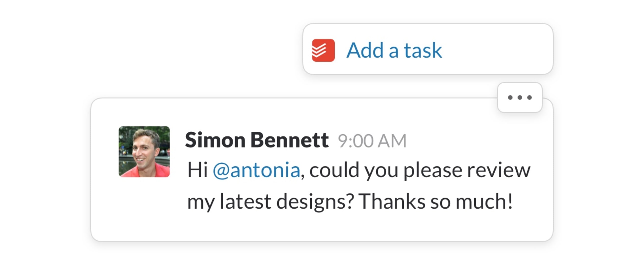Select the ellipsis hover toolbar on the message
Image resolution: width=644 pixels, height=265 pixels.
click(521, 98)
